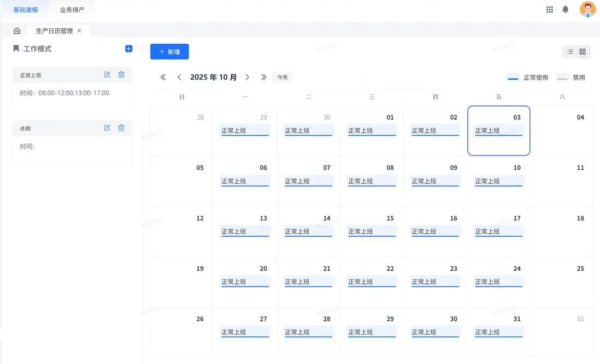This screenshot has width=600, height=364.
Task: Go to the home tab icon
Action: pos(17,31)
